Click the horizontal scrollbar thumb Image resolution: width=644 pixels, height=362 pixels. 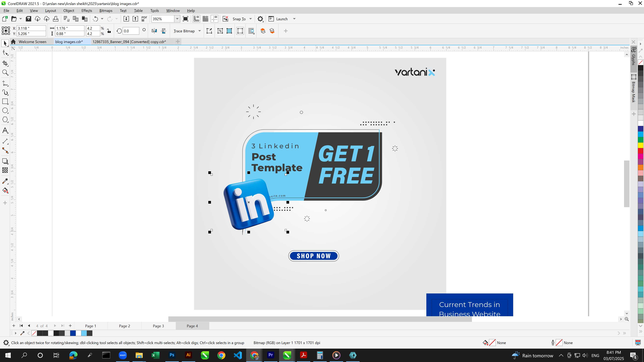coord(320,319)
